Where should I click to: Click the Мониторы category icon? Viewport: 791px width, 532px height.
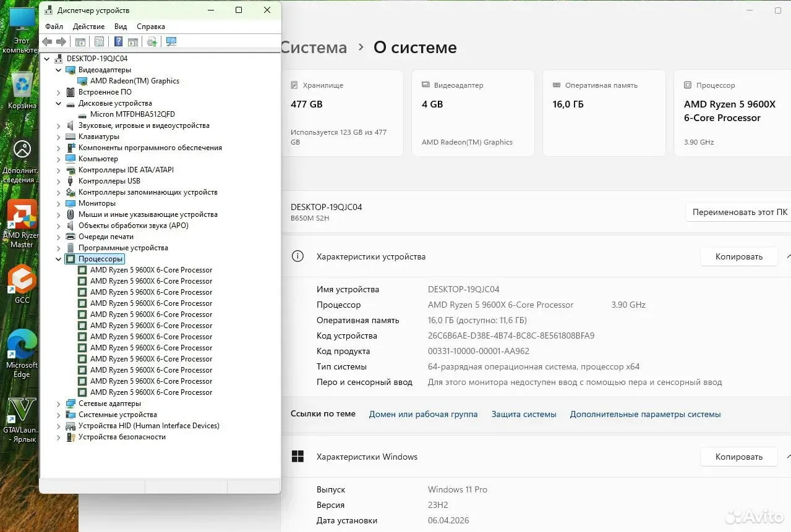[71, 203]
